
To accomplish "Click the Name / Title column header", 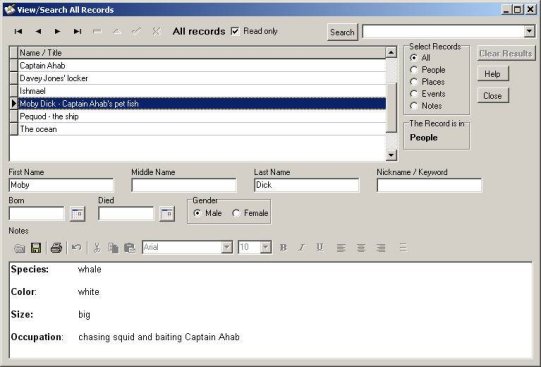I will pyautogui.click(x=202, y=53).
